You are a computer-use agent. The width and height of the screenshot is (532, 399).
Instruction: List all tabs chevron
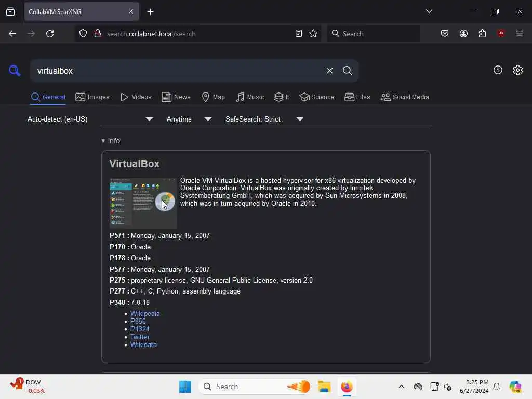tap(429, 11)
